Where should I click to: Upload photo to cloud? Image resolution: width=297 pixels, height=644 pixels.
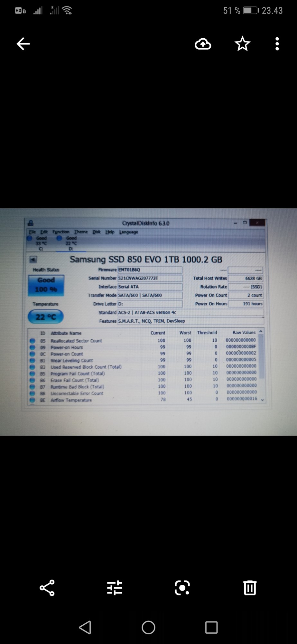pos(203,44)
